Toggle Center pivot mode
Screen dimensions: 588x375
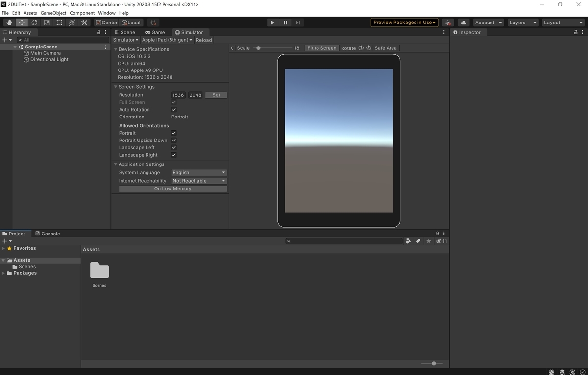[106, 23]
